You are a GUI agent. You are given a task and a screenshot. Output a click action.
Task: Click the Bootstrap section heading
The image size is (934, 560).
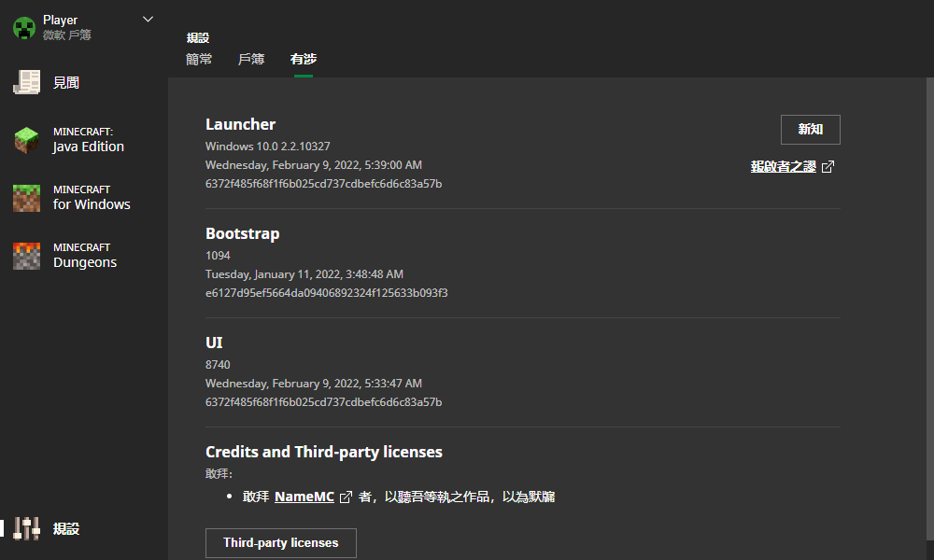(243, 233)
